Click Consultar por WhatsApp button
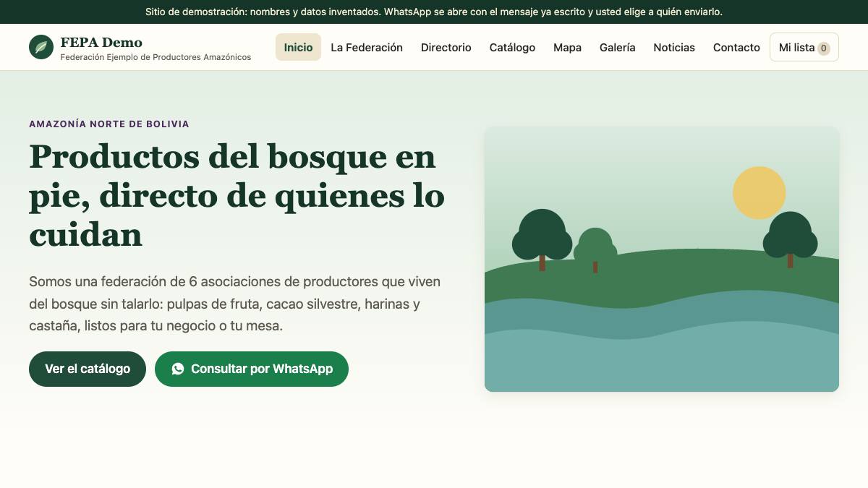868x488 pixels. pyautogui.click(x=252, y=369)
